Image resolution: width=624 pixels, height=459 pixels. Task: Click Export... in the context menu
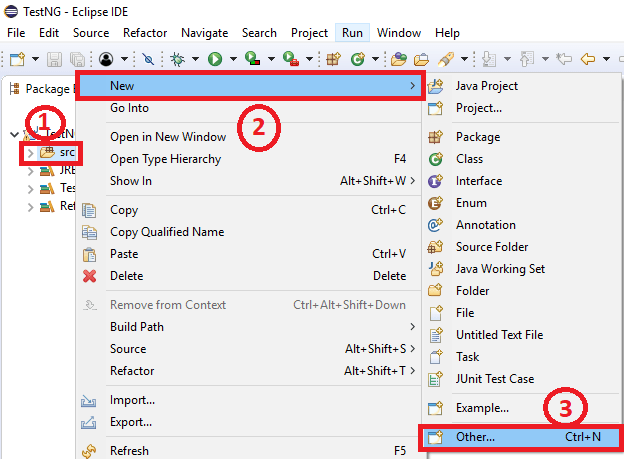point(248,422)
